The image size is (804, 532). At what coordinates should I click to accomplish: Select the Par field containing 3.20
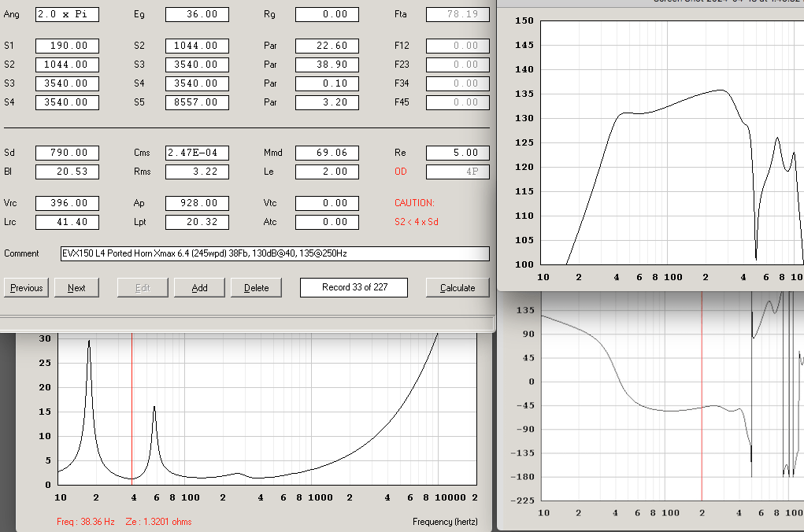click(327, 102)
